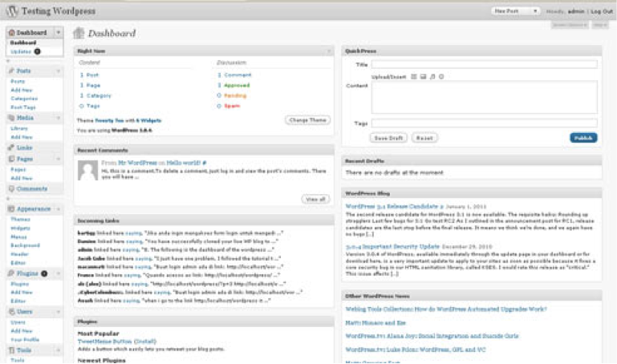Screen dimensions: 617x364
Task: Open Themes under Appearance menu
Action: pos(20,219)
